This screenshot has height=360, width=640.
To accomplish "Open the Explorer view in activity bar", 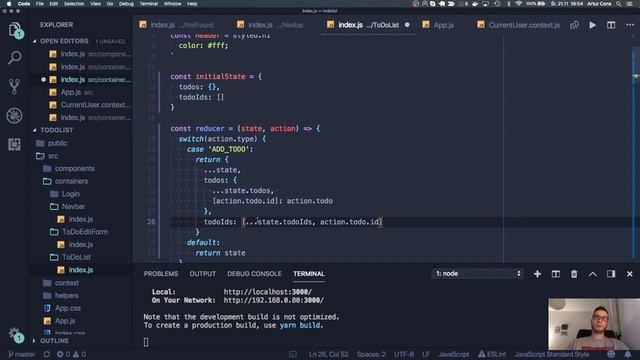I will click(x=15, y=30).
